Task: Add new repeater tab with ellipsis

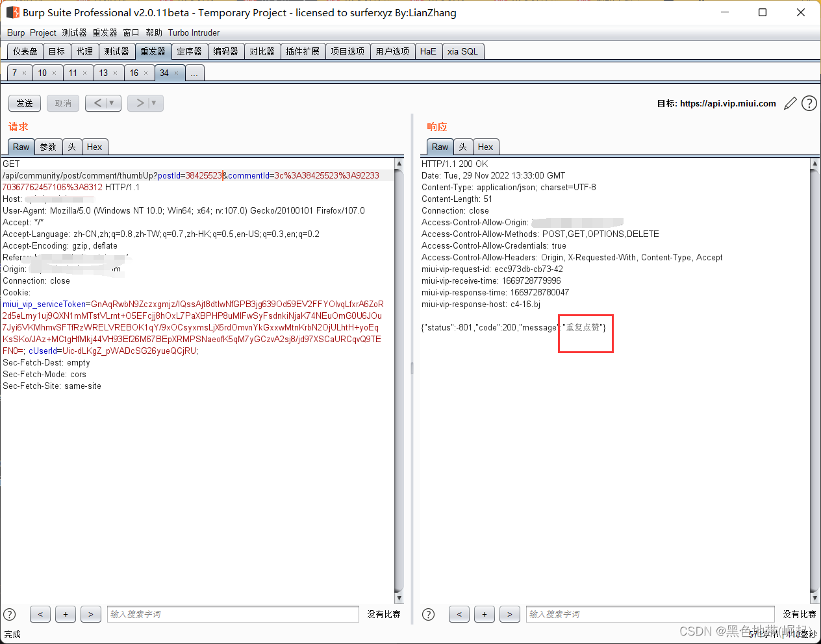Action: click(x=194, y=73)
